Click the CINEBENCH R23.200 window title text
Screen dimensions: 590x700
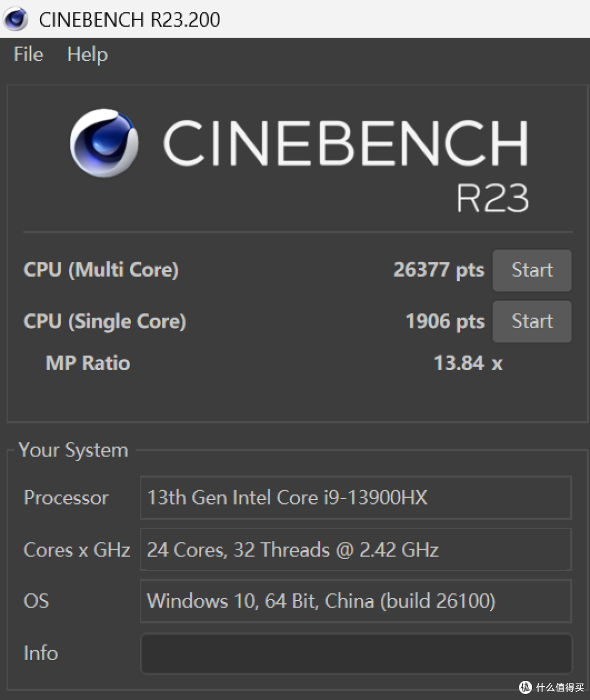click(129, 20)
